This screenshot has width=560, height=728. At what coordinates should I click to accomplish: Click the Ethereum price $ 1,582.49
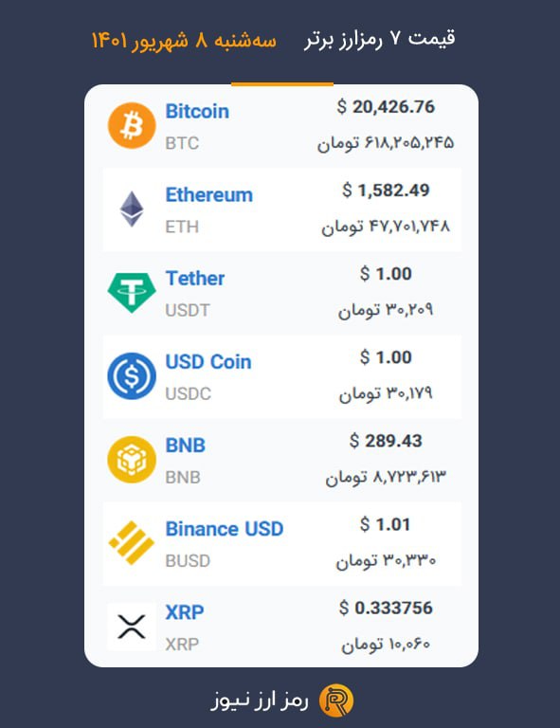coord(386,191)
